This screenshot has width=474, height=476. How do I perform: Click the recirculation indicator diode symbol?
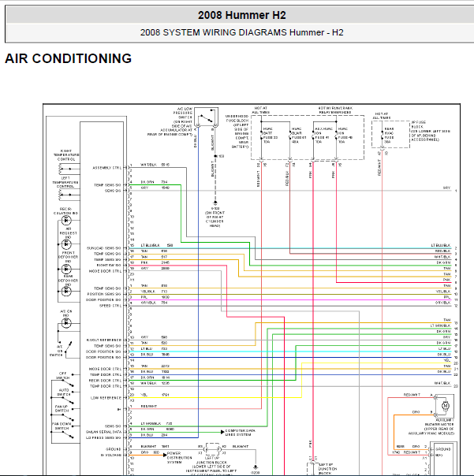tap(66, 220)
